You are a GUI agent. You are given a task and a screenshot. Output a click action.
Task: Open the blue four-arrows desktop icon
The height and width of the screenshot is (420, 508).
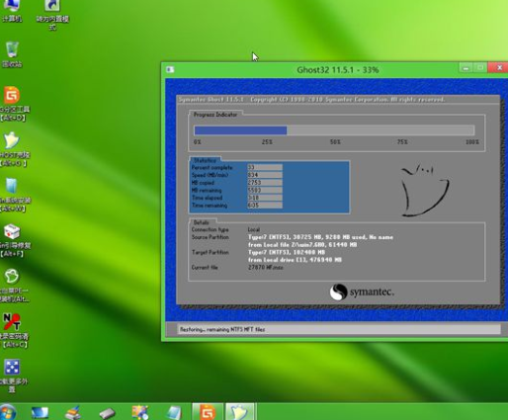pyautogui.click(x=12, y=376)
